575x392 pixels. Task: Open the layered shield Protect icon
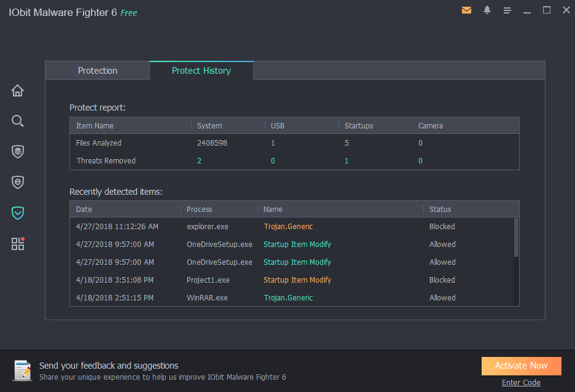coord(18,151)
